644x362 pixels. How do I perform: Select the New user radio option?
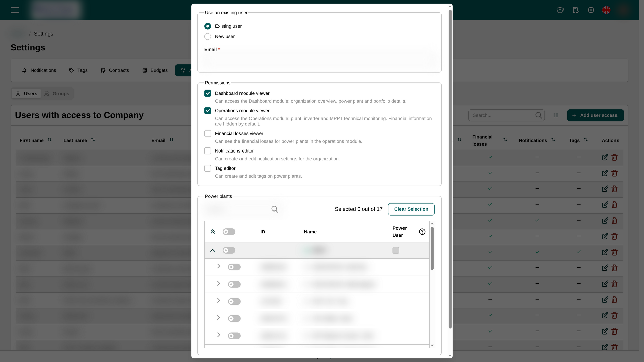pos(208,37)
